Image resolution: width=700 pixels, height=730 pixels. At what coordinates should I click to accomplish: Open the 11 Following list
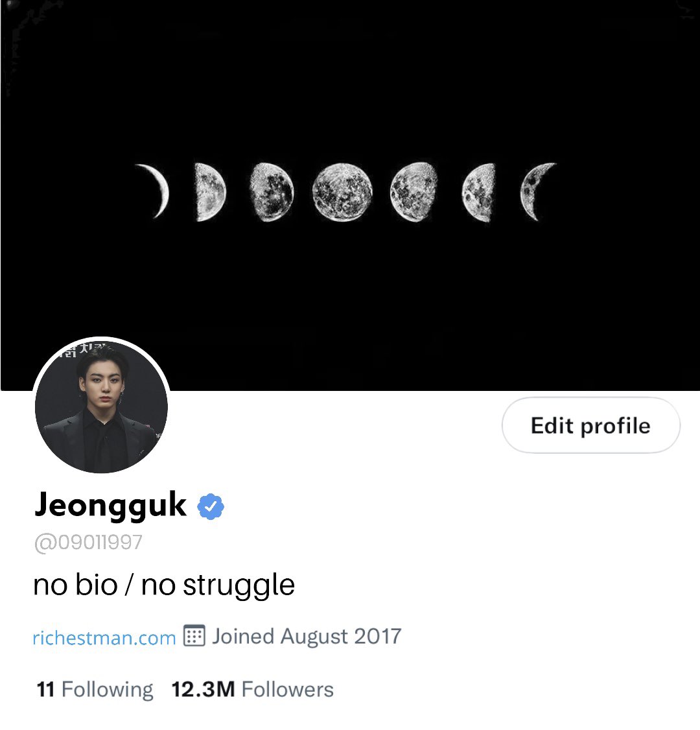[x=95, y=690]
